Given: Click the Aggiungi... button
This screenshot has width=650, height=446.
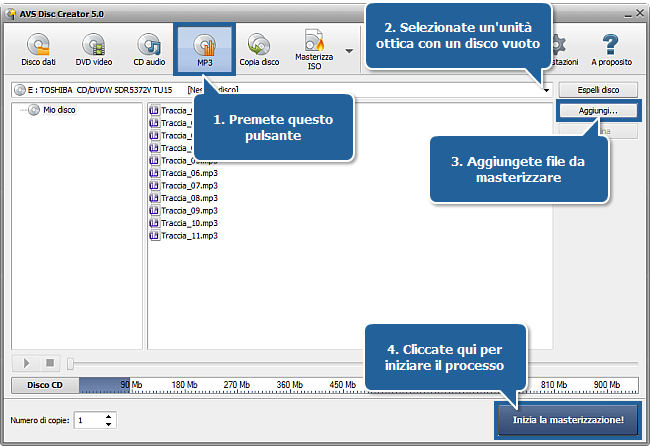Looking at the screenshot, I should point(598,111).
